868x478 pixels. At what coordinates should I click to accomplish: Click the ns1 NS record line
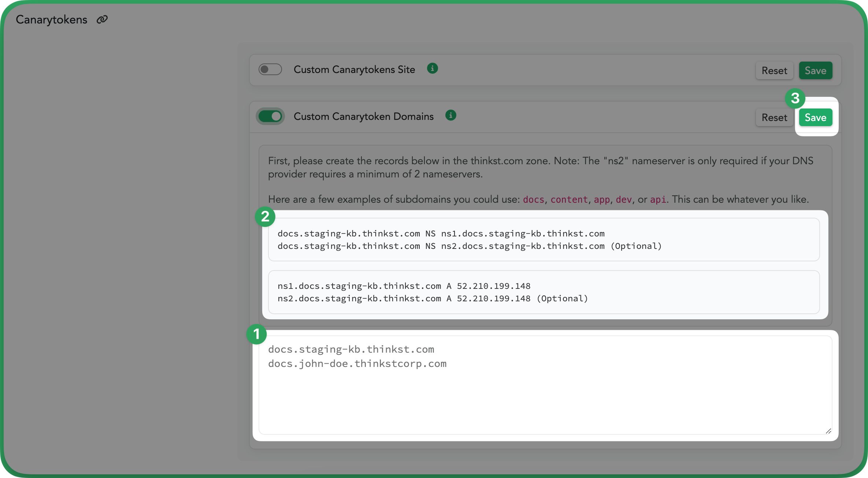click(x=441, y=234)
